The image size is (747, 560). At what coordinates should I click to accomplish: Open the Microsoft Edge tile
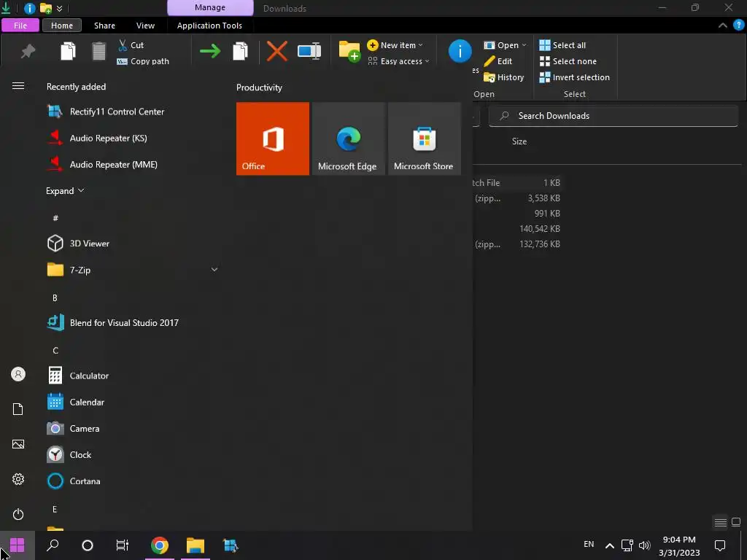(x=348, y=139)
